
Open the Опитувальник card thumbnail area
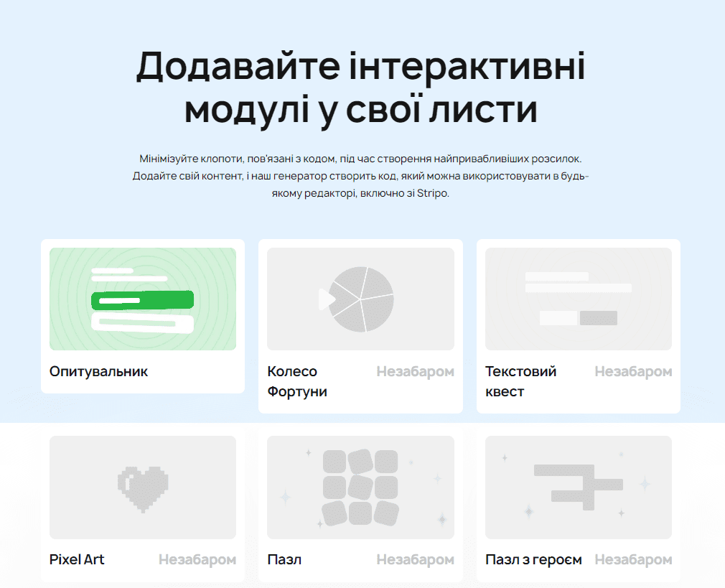click(x=142, y=299)
